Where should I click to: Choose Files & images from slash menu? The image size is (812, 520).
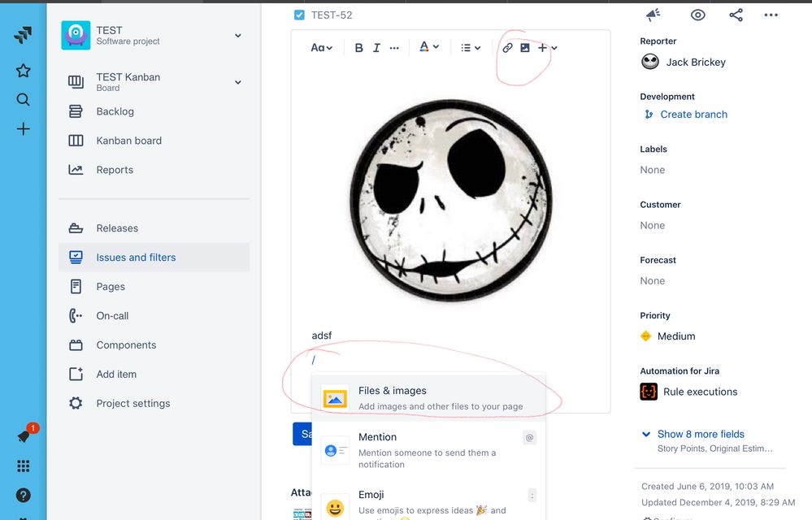coord(429,398)
